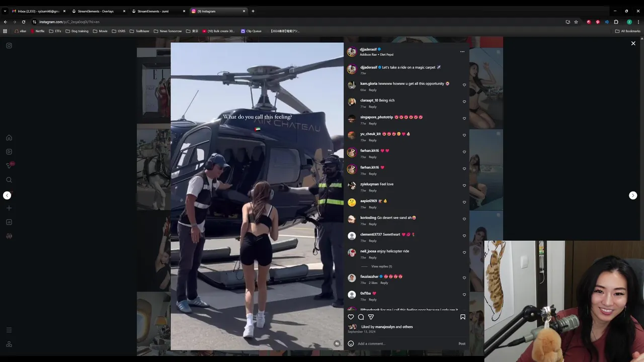Go to next post arrow
644x362 pixels.
click(x=633, y=195)
